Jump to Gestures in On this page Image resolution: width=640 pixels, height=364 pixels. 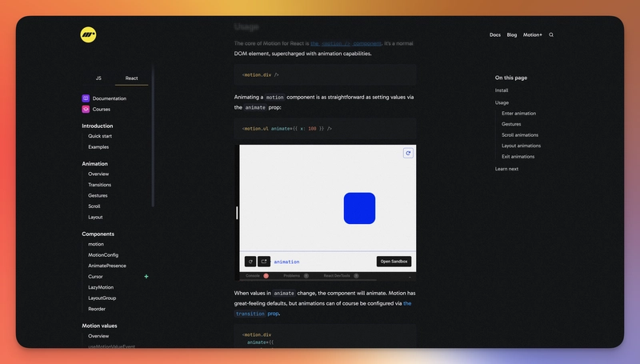point(511,124)
